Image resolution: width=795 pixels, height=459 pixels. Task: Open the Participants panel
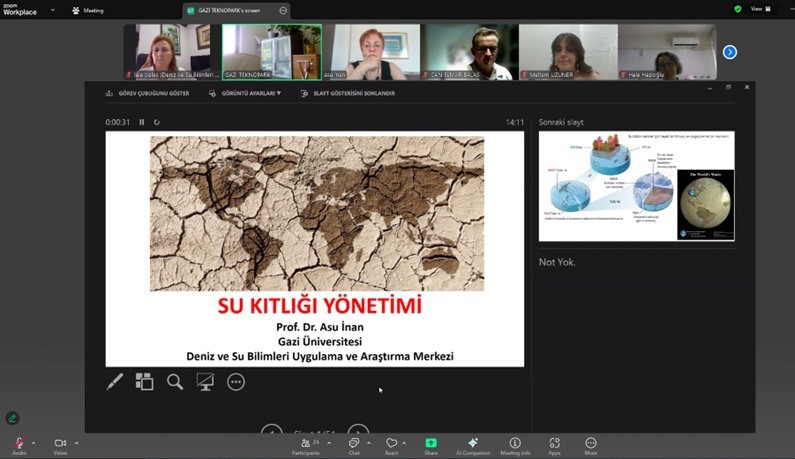[x=306, y=446]
